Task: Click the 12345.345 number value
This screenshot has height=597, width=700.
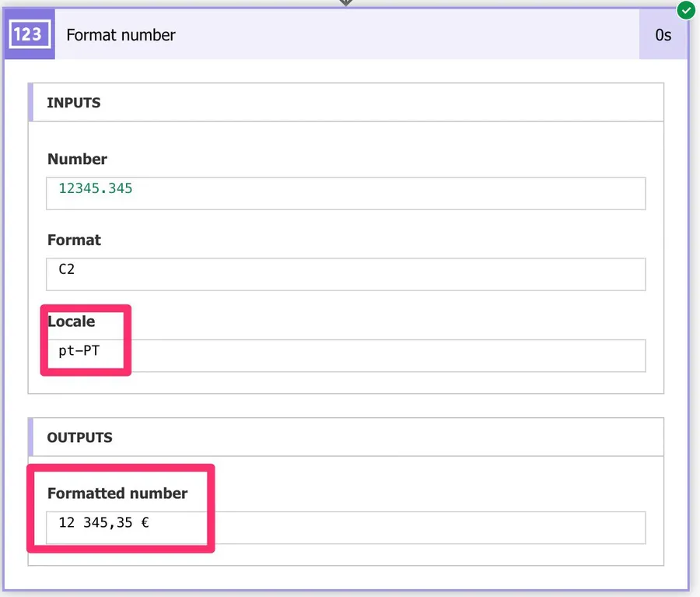Action: (96, 188)
